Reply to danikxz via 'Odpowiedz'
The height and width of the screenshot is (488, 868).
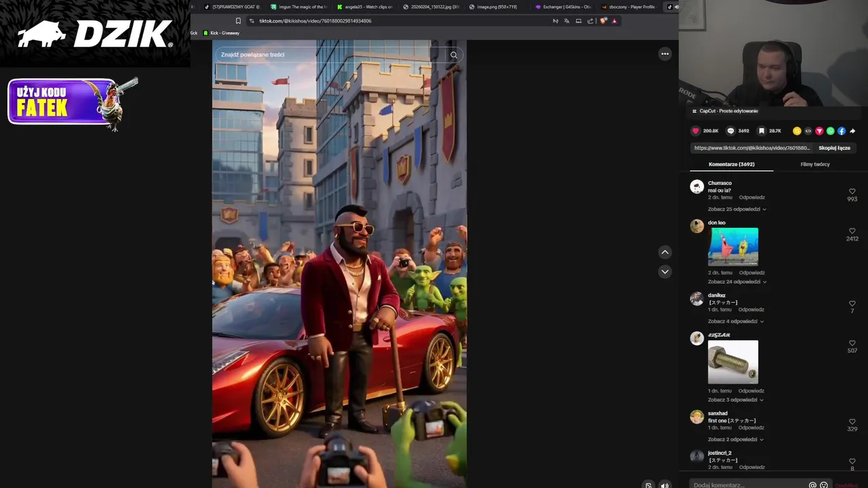[751, 309]
